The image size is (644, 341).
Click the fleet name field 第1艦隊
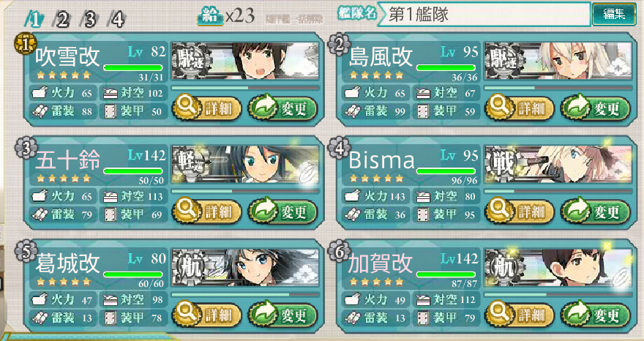(x=484, y=15)
